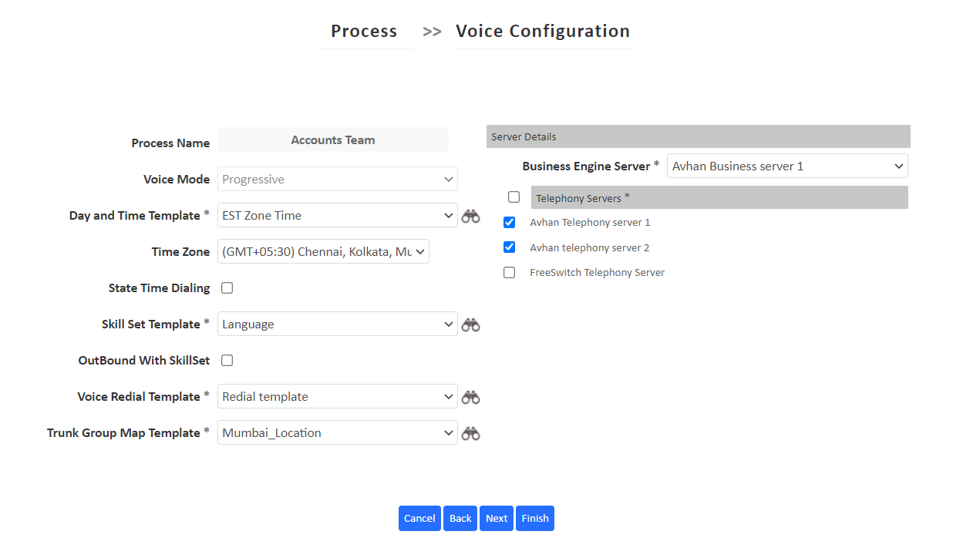Uncheck Avhan Telephony server 1

click(x=509, y=222)
